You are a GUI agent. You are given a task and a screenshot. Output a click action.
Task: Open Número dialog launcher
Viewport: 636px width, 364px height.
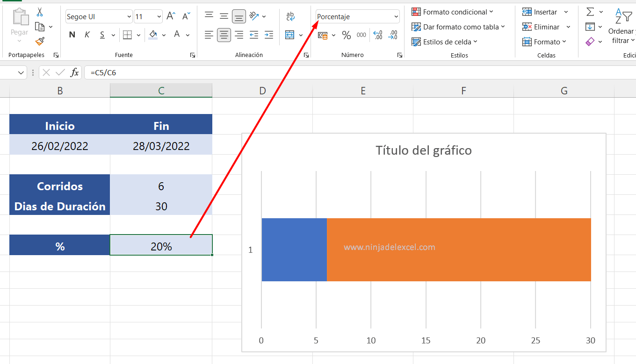pos(400,55)
